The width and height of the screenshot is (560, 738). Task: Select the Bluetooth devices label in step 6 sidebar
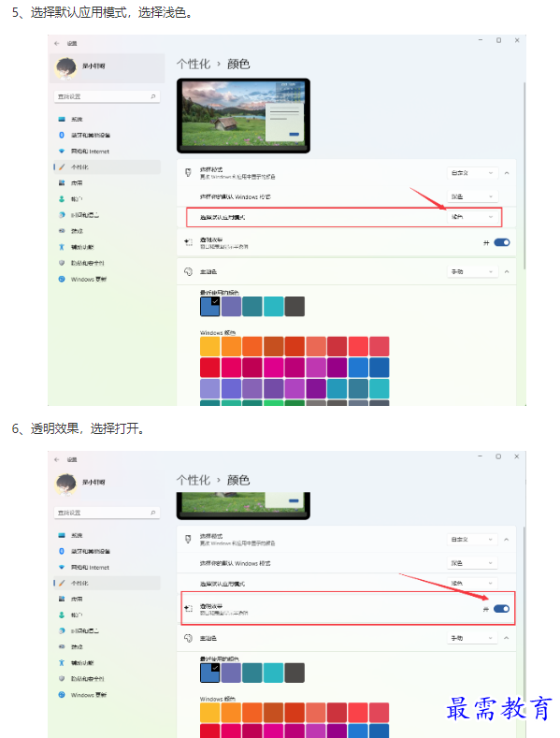point(91,551)
